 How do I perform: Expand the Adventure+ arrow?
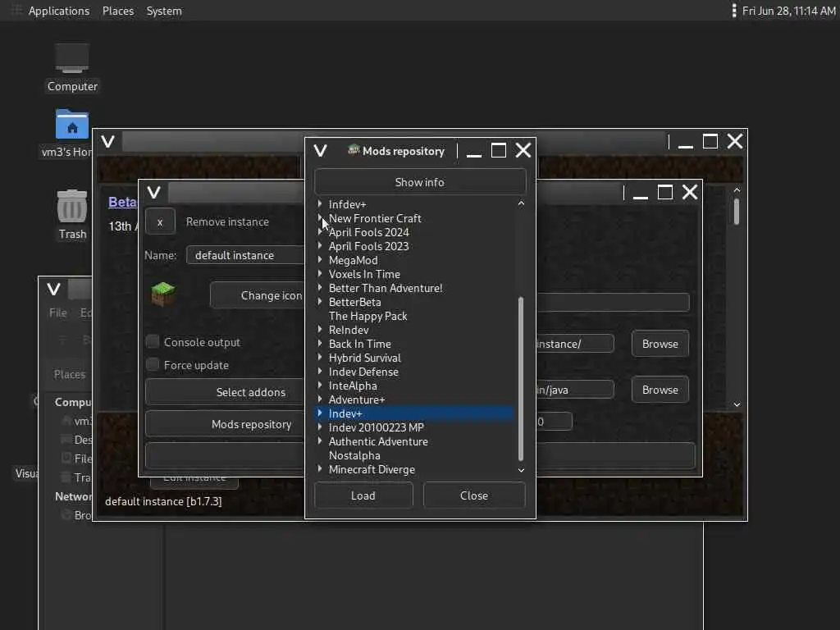(320, 399)
